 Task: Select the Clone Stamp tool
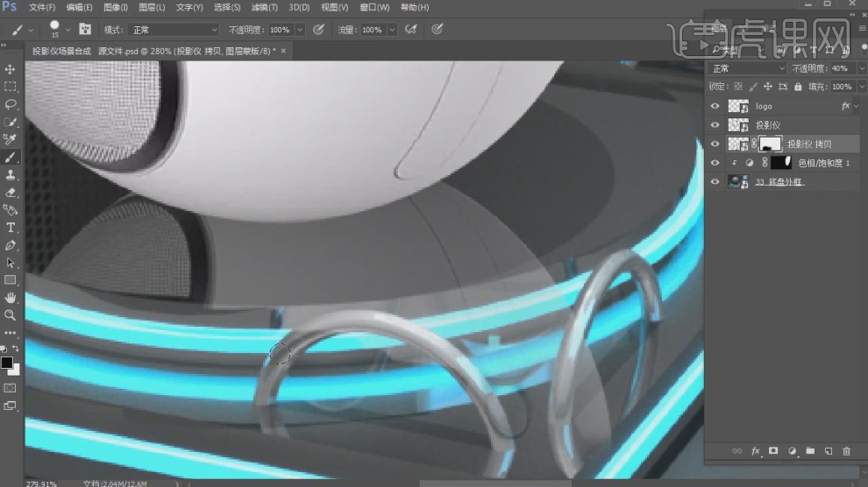click(x=10, y=175)
